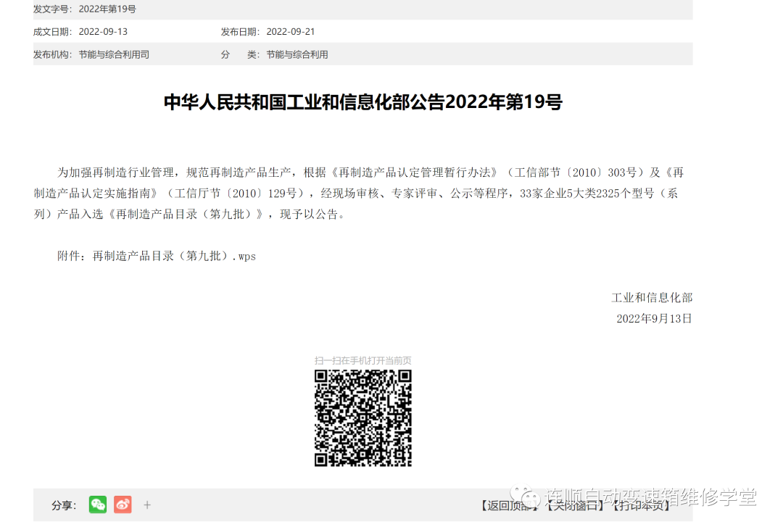Image resolution: width=783 pixels, height=532 pixels.
Task: Click 发布机构 value 节能与综合利用司
Action: pyautogui.click(x=114, y=54)
